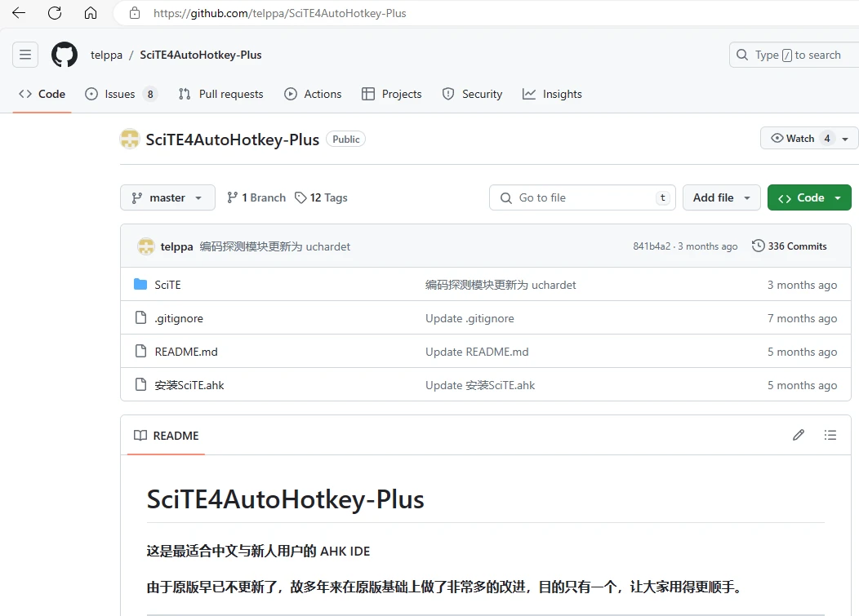This screenshot has height=616, width=859.
Task: Select the line ending 'AHK IDE'
Action: point(258,551)
